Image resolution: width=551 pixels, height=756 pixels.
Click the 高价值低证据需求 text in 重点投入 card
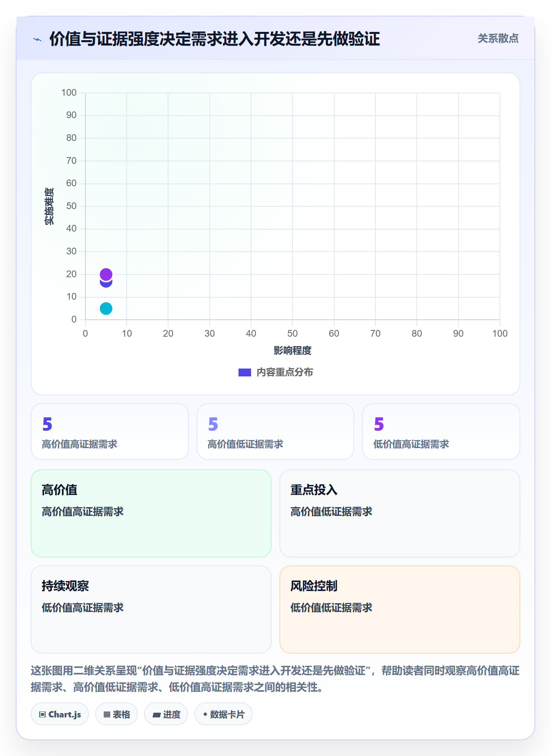pos(331,511)
